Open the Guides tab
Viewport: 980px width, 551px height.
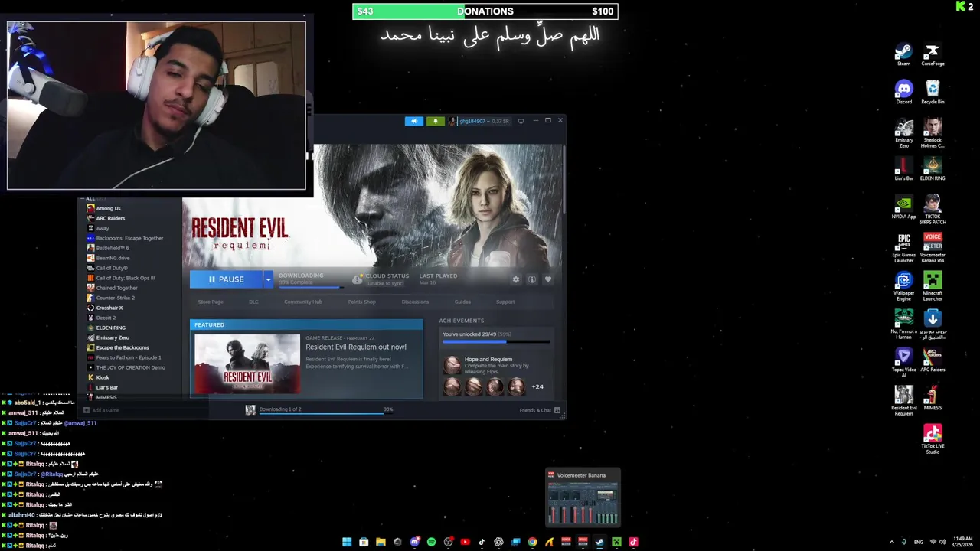(462, 302)
